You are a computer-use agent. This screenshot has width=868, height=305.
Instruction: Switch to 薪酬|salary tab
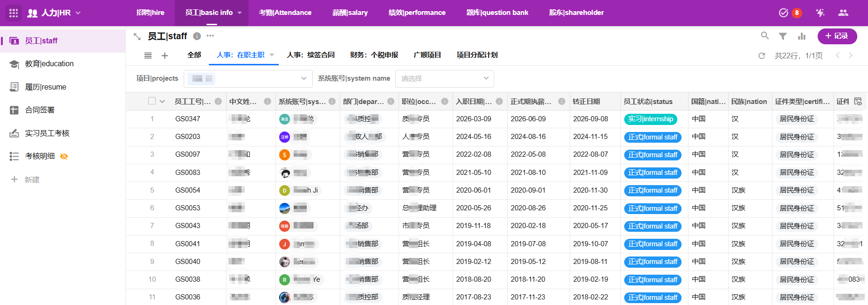350,13
